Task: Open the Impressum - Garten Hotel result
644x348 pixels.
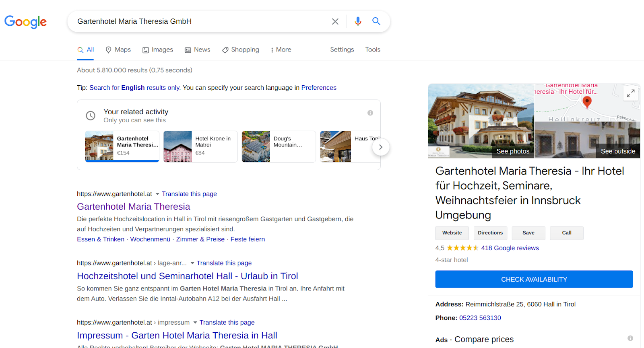Action: coord(177,336)
